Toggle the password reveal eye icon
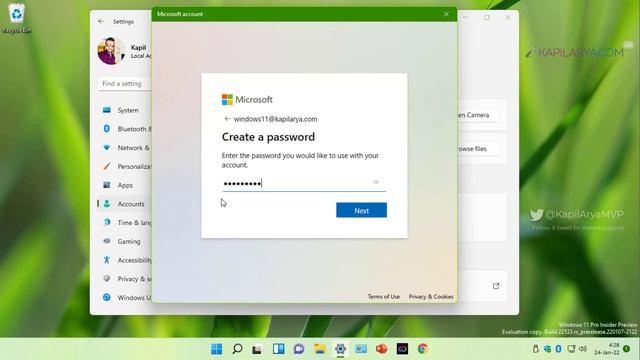The width and height of the screenshot is (640, 360). click(376, 182)
